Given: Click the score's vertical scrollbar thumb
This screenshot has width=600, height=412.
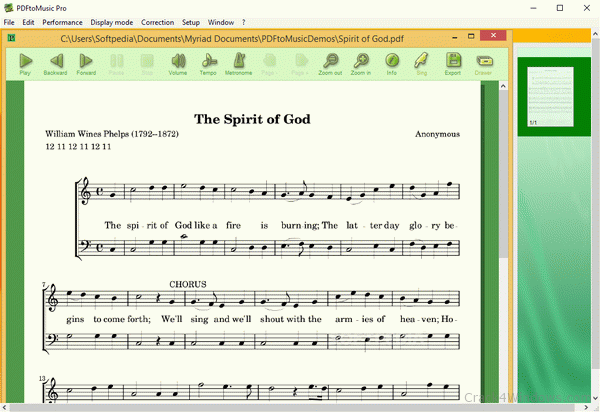Looking at the screenshot, I should click(x=503, y=175).
